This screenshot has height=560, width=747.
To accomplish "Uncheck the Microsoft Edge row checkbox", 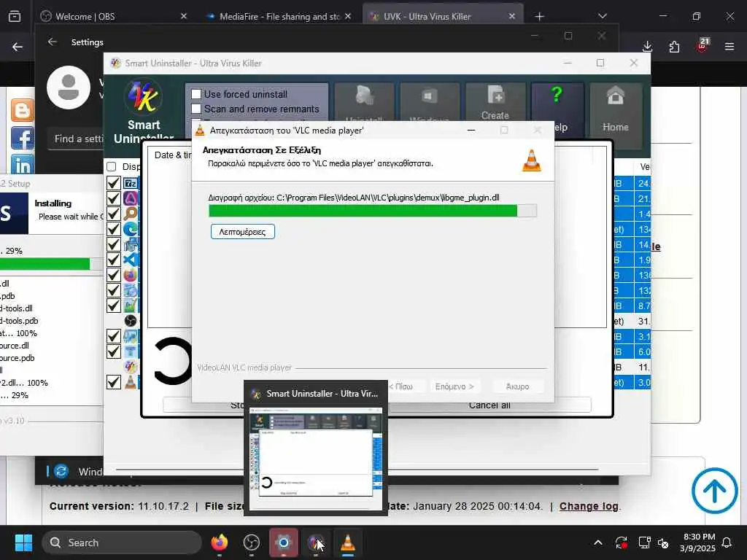I will [x=113, y=229].
